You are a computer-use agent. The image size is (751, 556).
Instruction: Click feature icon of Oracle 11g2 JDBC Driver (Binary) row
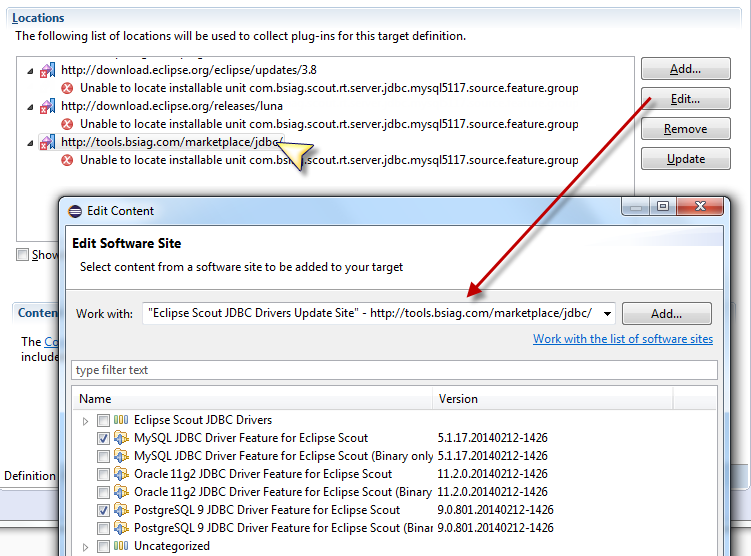[121, 492]
